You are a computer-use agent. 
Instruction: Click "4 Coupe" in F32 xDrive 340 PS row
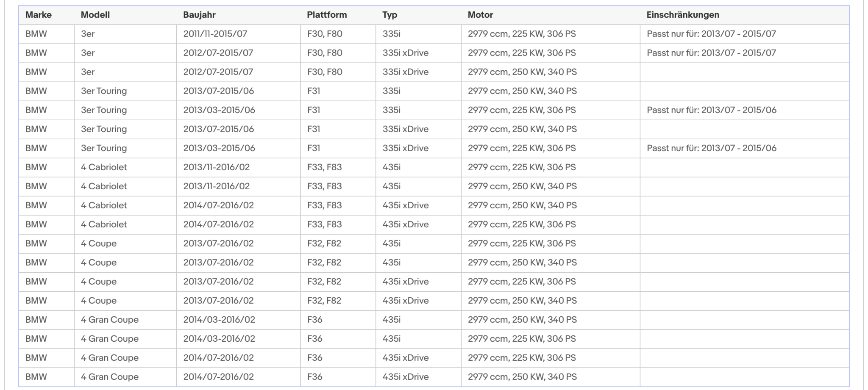click(x=99, y=301)
